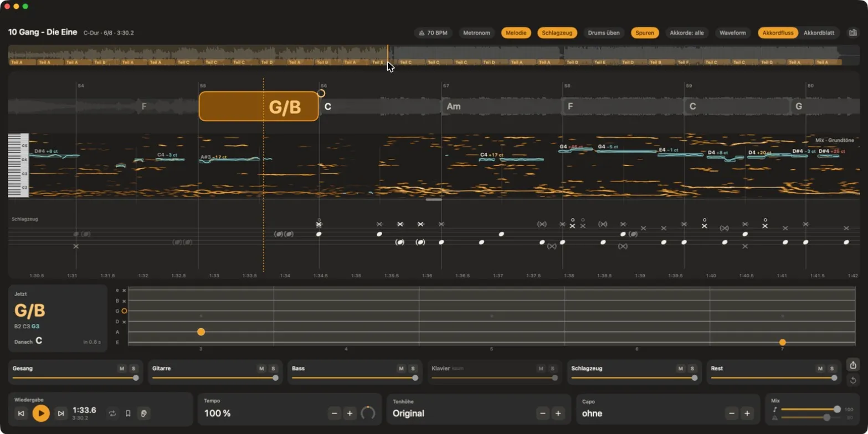Viewport: 868px width, 434px height.
Task: Mute the Schlagzeug track
Action: pyautogui.click(x=680, y=368)
